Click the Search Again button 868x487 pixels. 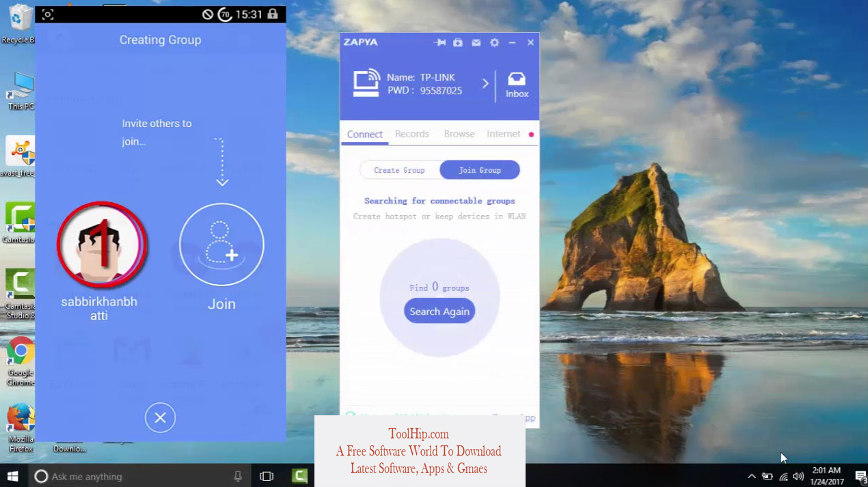pos(439,311)
